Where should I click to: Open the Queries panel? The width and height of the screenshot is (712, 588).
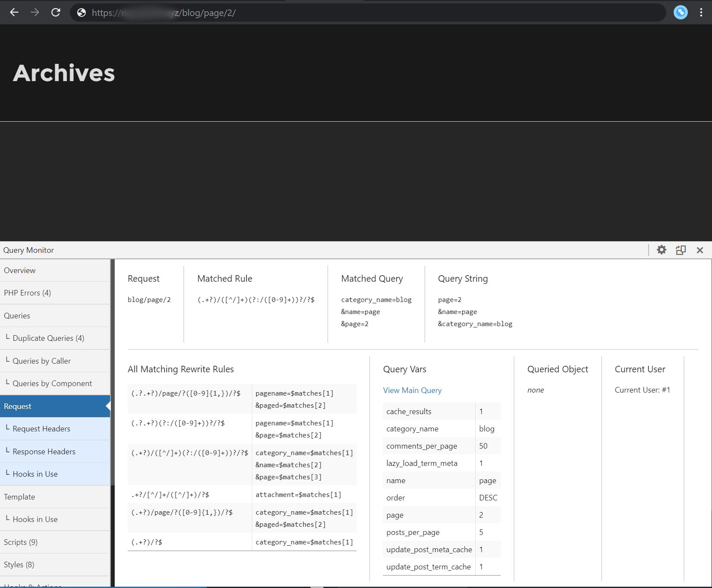(x=17, y=315)
